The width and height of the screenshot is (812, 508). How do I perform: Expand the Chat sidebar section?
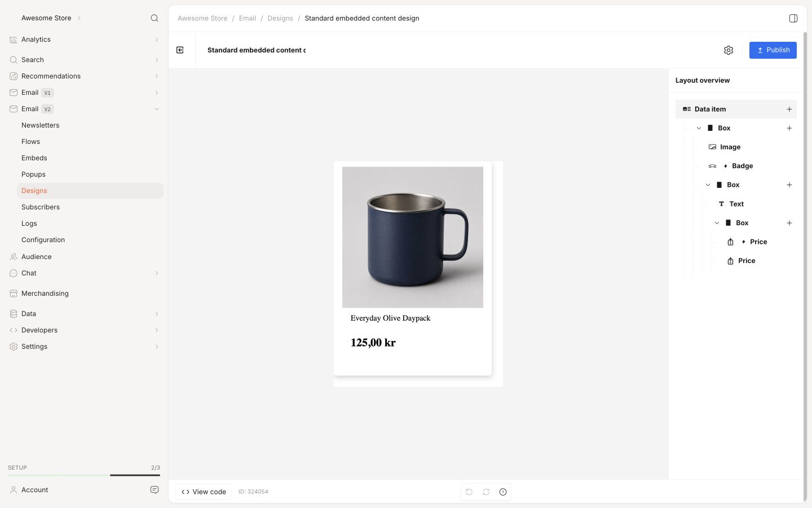(157, 273)
